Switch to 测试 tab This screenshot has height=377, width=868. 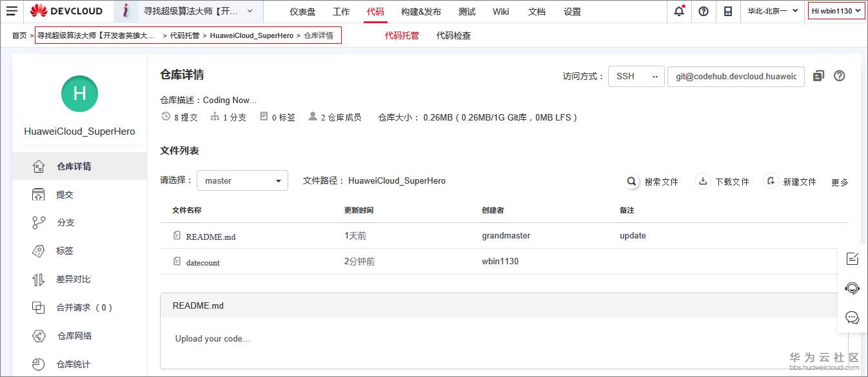(467, 12)
